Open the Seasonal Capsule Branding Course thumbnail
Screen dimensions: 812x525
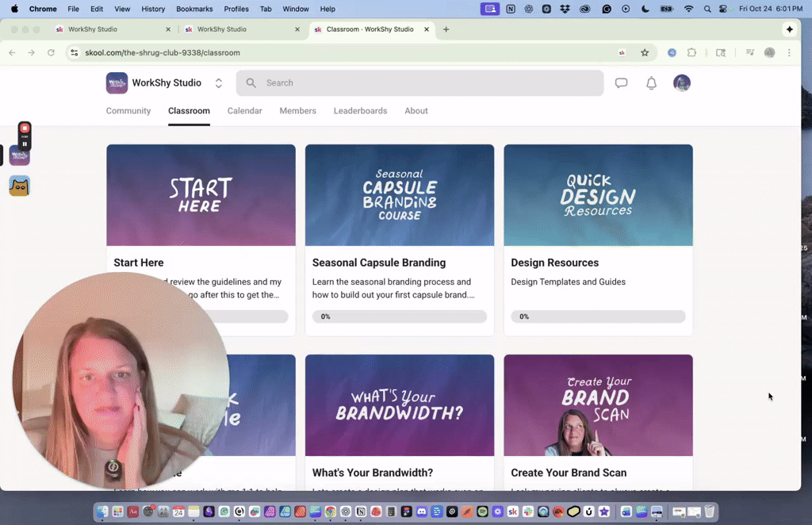[x=400, y=195]
